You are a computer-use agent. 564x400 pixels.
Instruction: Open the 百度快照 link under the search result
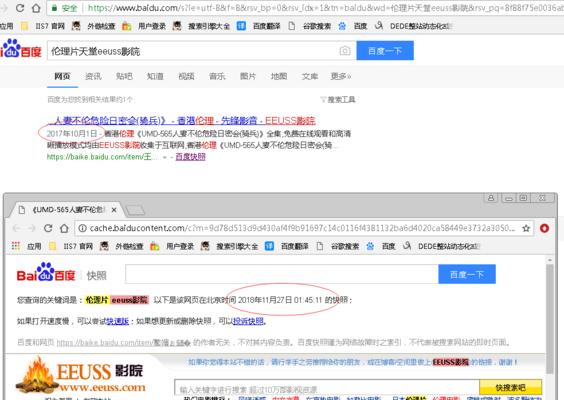190,157
